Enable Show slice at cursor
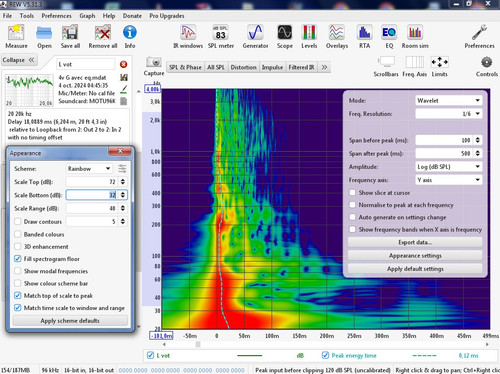 352,193
